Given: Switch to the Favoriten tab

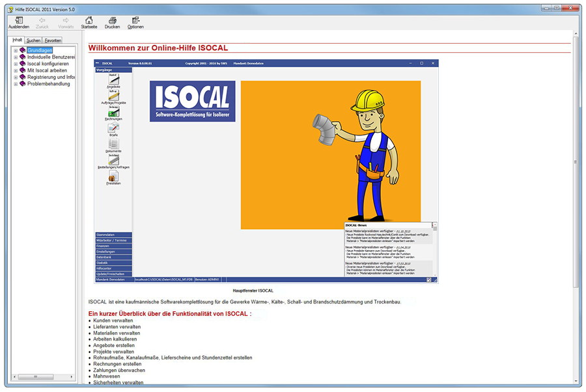Looking at the screenshot, I should pyautogui.click(x=53, y=40).
